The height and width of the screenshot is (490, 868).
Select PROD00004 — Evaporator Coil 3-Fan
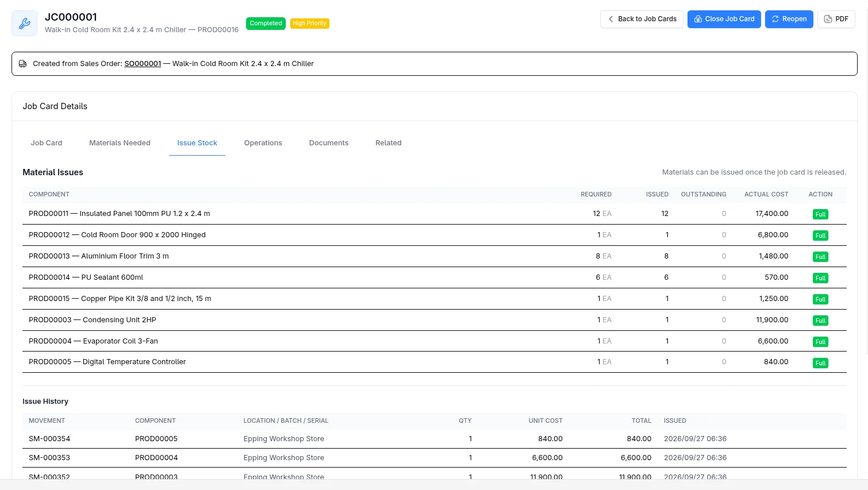[x=93, y=341]
